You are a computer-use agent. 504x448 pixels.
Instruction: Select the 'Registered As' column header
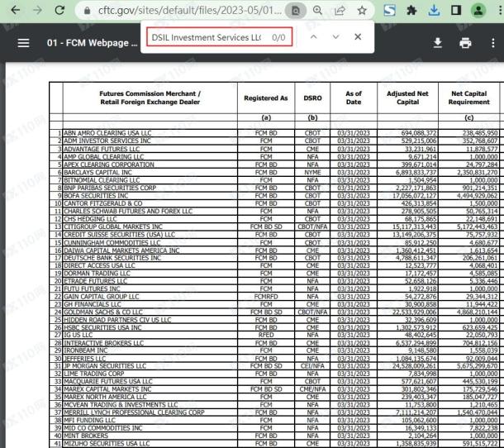pyautogui.click(x=265, y=98)
